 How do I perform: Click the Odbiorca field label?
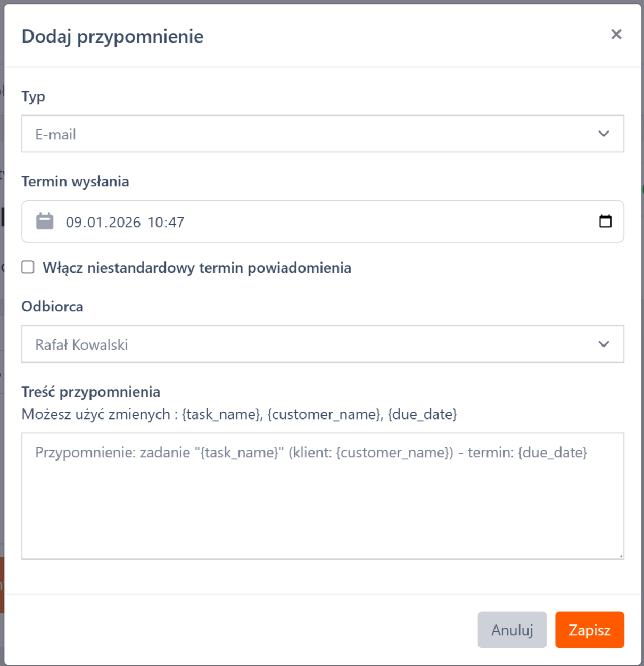tap(52, 307)
